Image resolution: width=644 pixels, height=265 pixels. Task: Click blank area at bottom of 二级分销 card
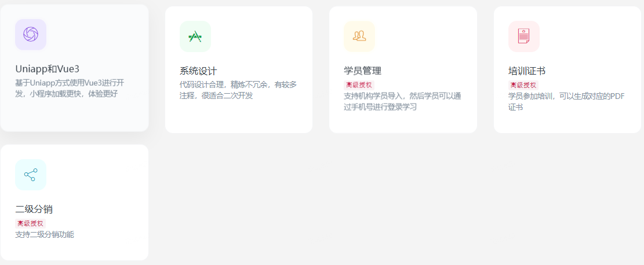[74, 250]
